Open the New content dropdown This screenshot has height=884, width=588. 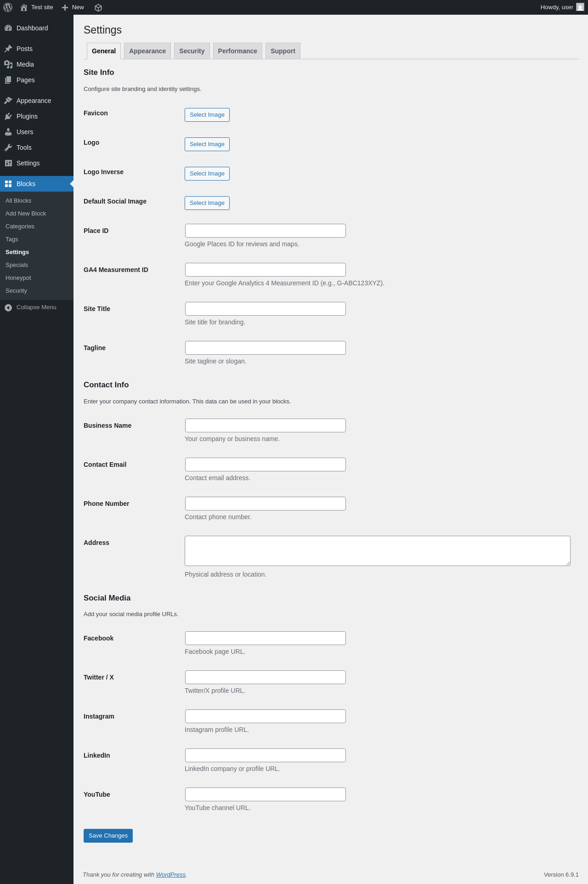tap(73, 7)
